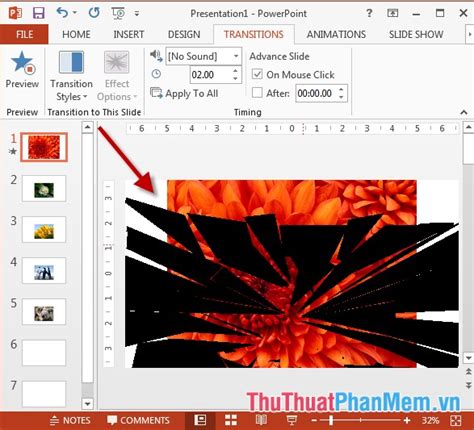Toggle NOTES pane in status bar

(x=70, y=421)
